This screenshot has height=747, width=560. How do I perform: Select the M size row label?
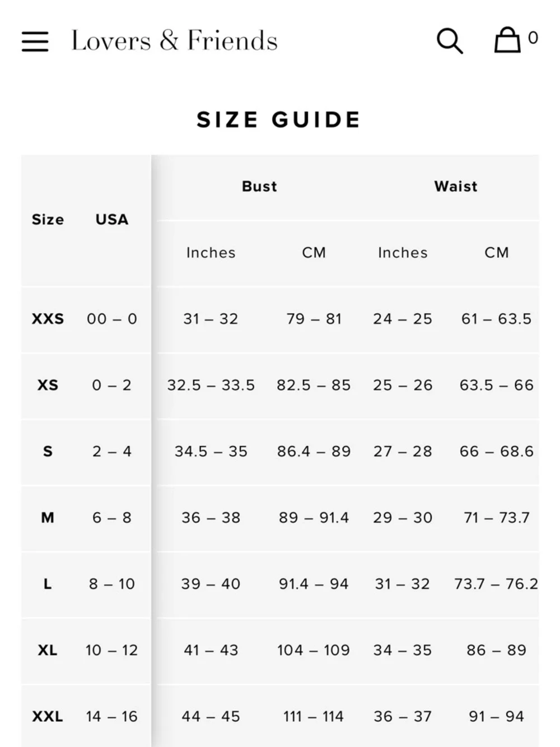tap(48, 517)
